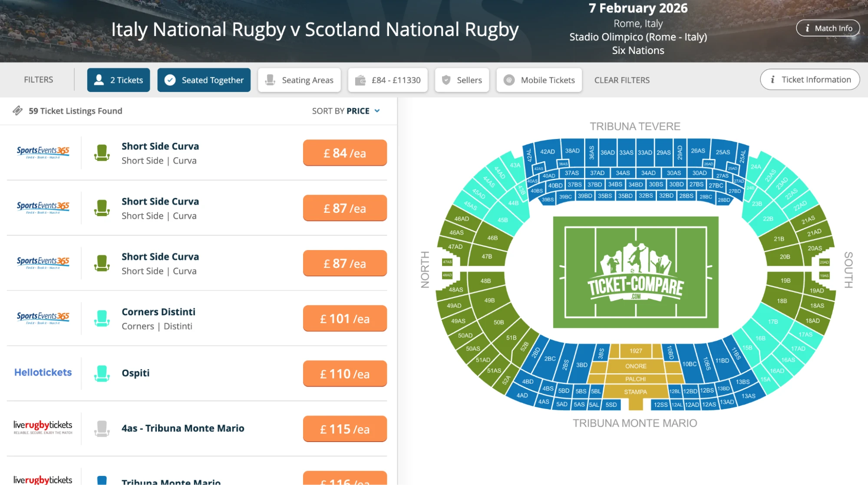Screen dimensions: 868x485
Task: Buy the Ospiti tickets at £110 each
Action: pos(344,373)
